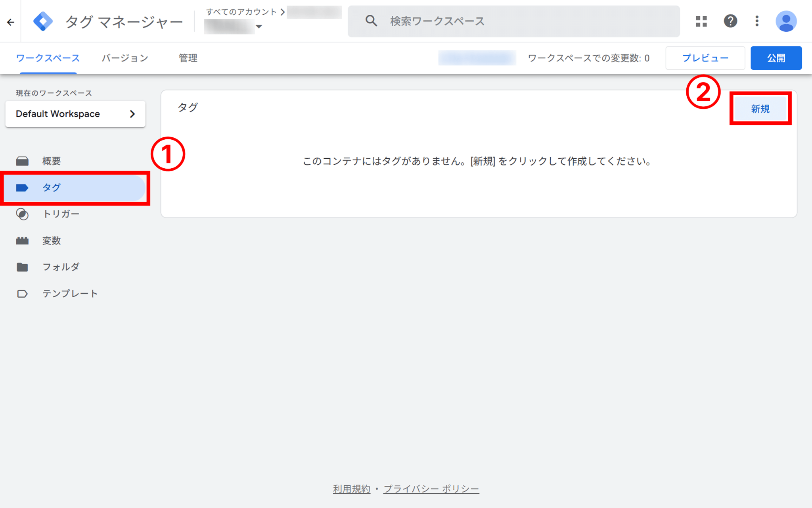
Task: Switch to the 管理 tab
Action: coord(188,58)
